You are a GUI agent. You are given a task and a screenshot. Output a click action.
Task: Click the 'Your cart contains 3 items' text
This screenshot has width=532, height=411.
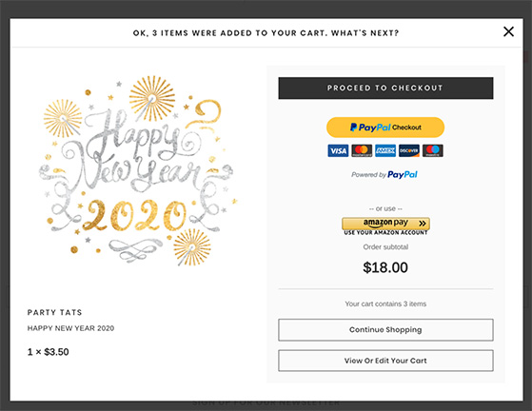click(x=385, y=303)
